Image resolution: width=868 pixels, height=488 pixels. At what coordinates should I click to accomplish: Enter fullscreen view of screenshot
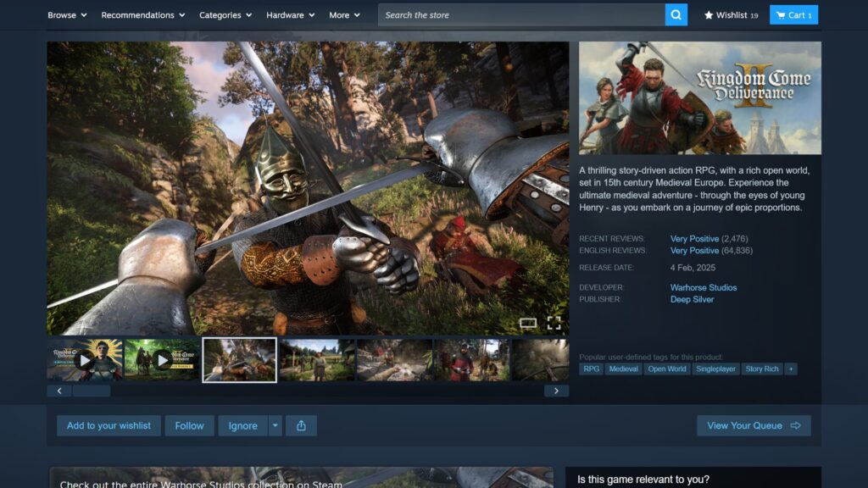(554, 323)
